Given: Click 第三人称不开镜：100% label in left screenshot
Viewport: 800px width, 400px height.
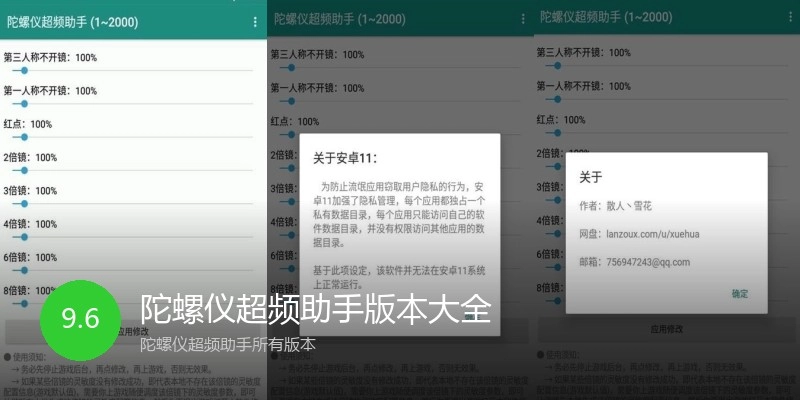Looking at the screenshot, I should point(50,58).
